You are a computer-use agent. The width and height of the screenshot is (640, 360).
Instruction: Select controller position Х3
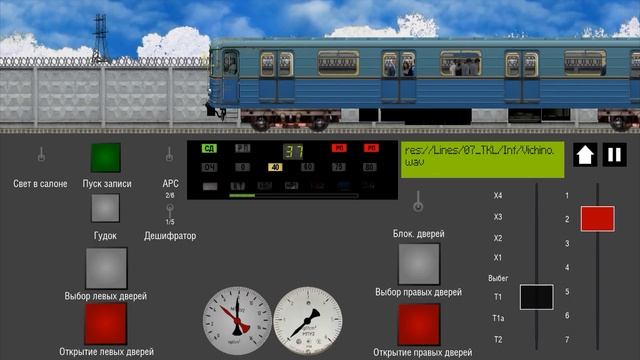(x=498, y=217)
